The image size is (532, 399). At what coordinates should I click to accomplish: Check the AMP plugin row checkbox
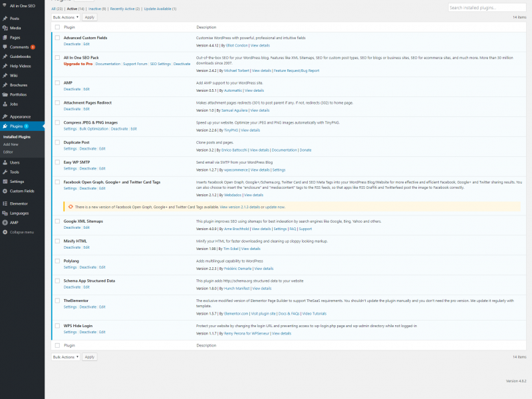(57, 82)
